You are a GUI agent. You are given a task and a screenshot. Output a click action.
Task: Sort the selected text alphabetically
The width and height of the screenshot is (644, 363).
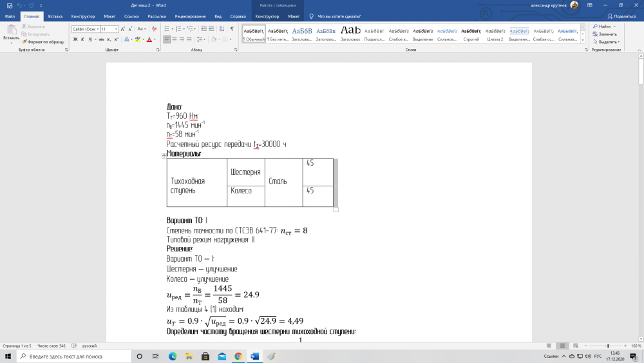tap(222, 29)
